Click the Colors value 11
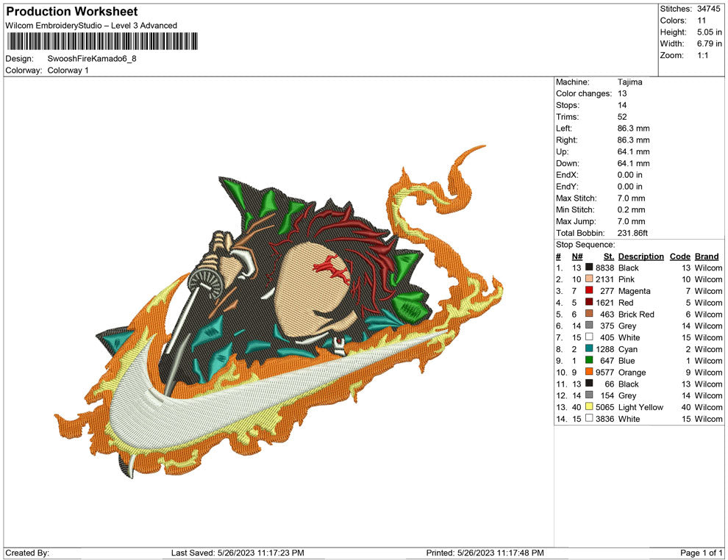This screenshot has height=560, width=728. [702, 21]
